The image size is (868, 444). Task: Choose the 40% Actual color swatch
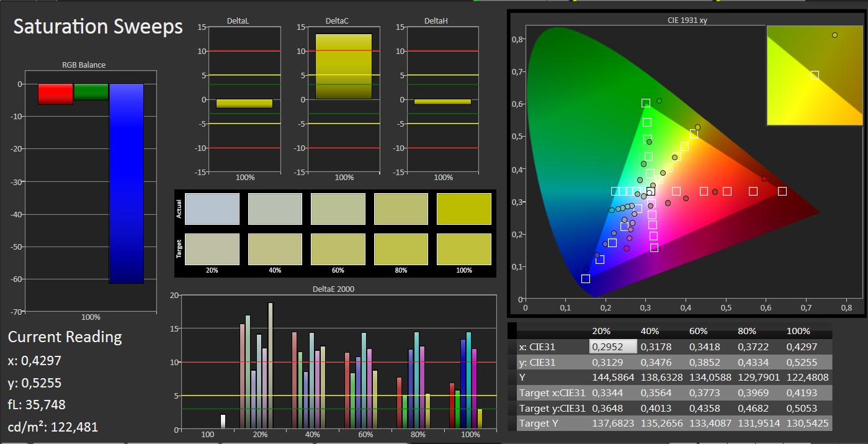(x=275, y=208)
